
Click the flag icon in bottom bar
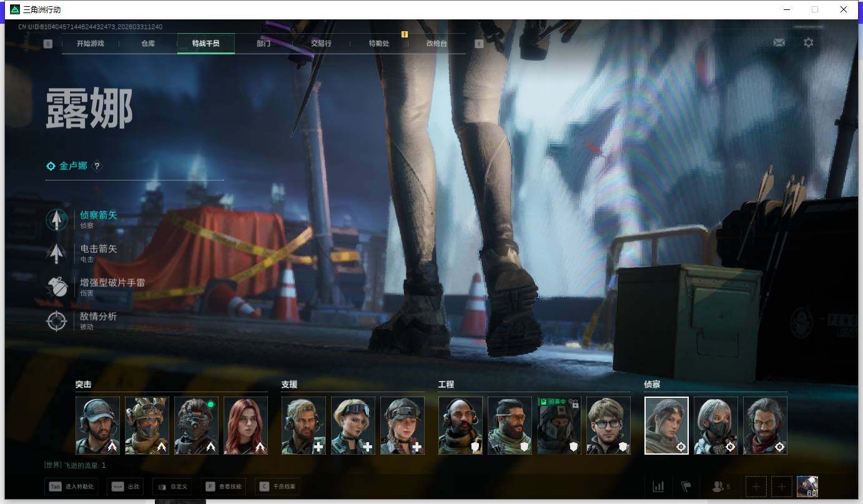pyautogui.click(x=686, y=487)
